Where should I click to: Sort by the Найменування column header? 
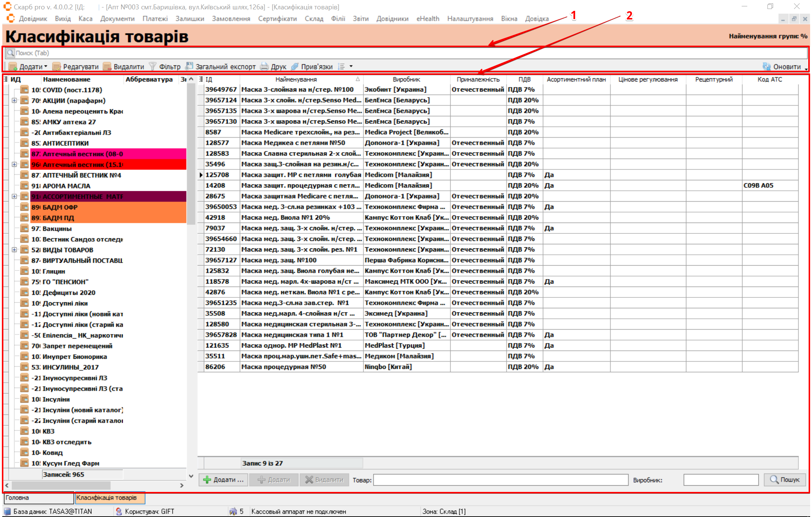coord(296,79)
